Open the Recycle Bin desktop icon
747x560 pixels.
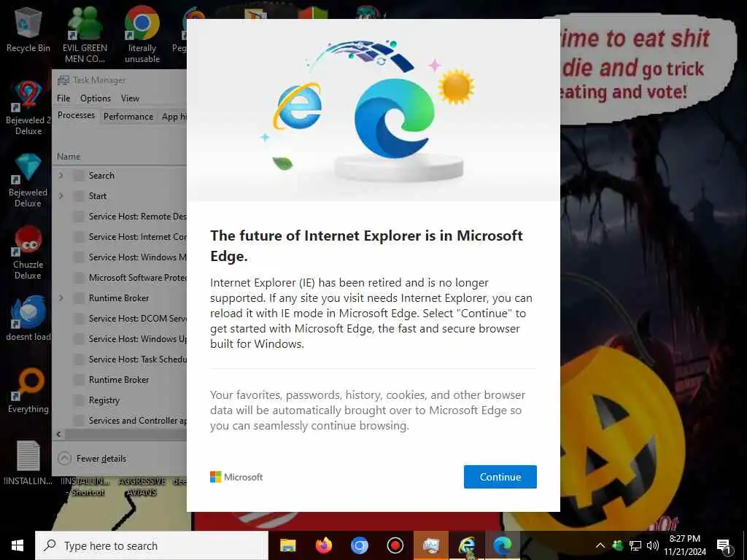point(28,31)
